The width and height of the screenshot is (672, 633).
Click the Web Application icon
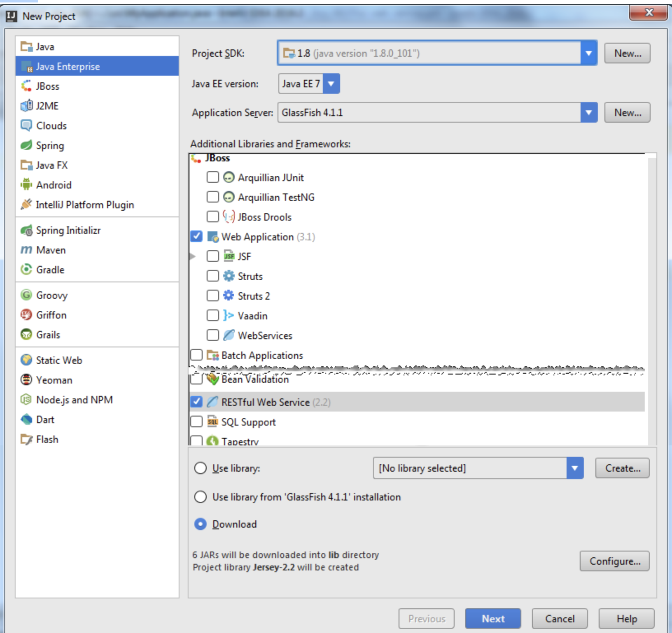pyautogui.click(x=212, y=237)
